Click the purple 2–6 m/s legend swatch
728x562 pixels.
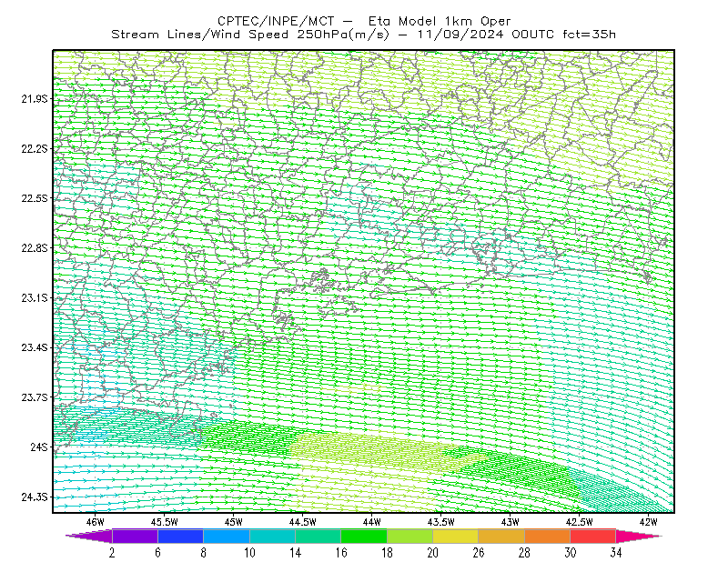(135, 536)
